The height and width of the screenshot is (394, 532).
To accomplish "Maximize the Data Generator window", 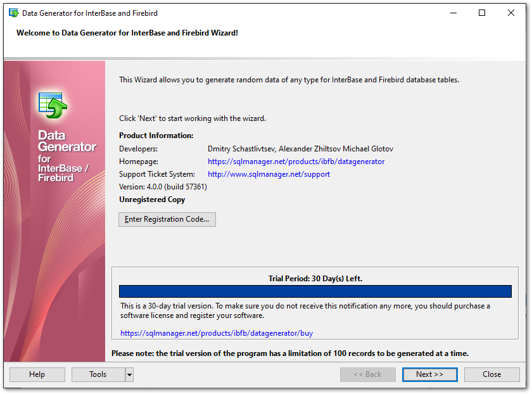I will [482, 13].
